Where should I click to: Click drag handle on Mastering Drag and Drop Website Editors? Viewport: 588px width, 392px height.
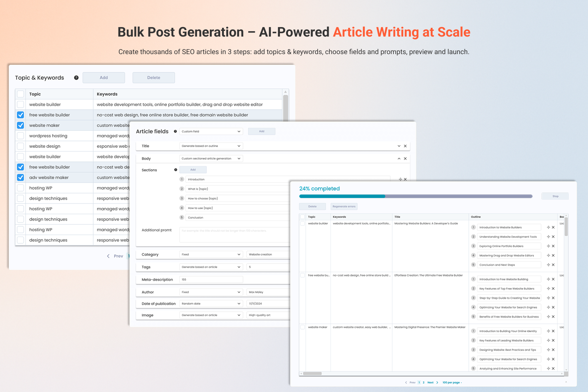pyautogui.click(x=548, y=255)
